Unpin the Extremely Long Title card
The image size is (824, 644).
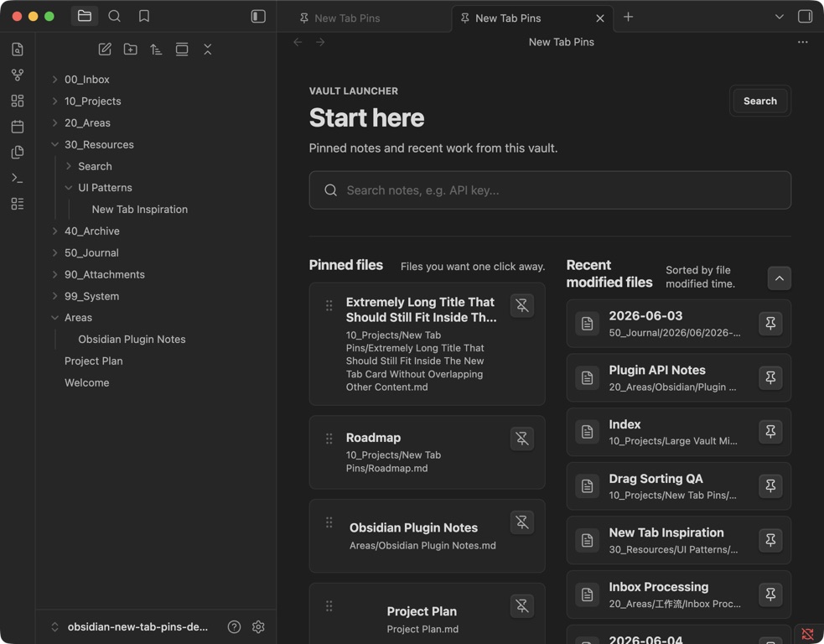(x=522, y=305)
